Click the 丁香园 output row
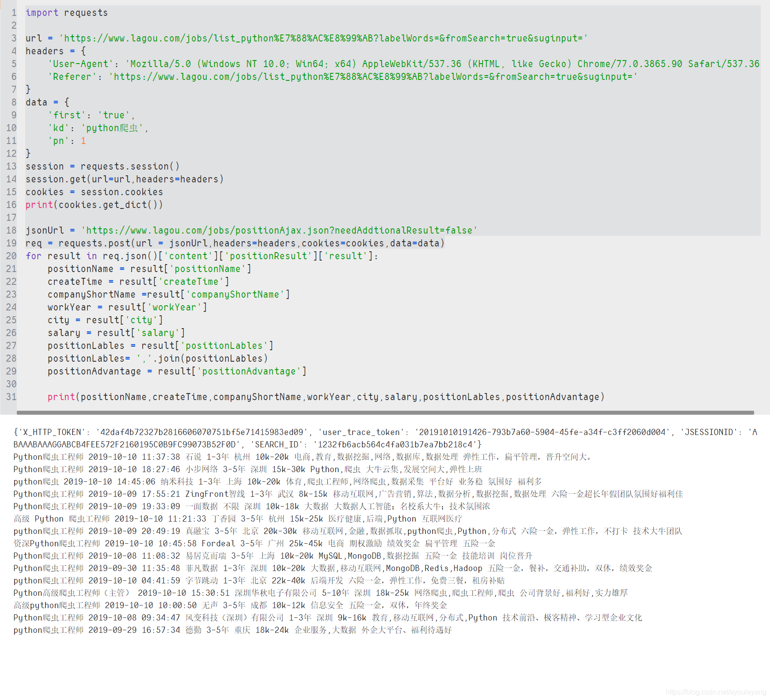 click(x=238, y=519)
